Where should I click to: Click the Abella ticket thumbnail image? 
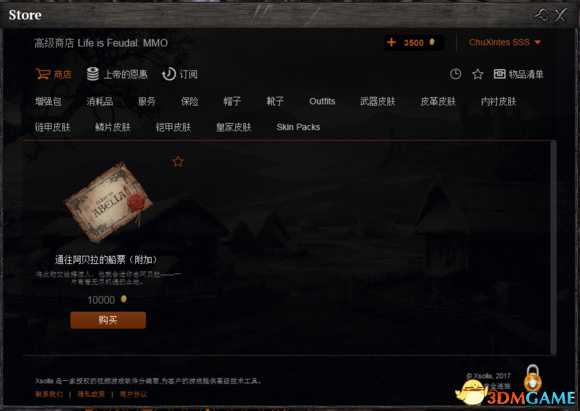(108, 202)
